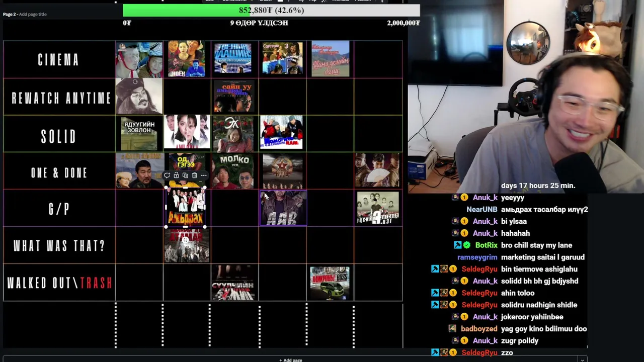Click the SOLID tier label
The width and height of the screenshot is (644, 362).
(x=59, y=136)
